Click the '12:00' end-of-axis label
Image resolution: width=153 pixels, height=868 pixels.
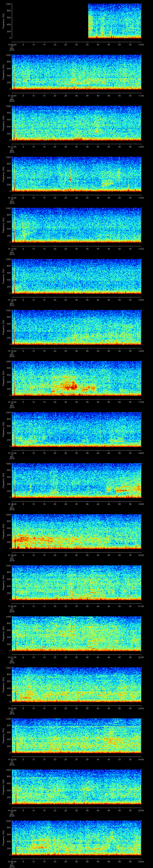click(141, 147)
